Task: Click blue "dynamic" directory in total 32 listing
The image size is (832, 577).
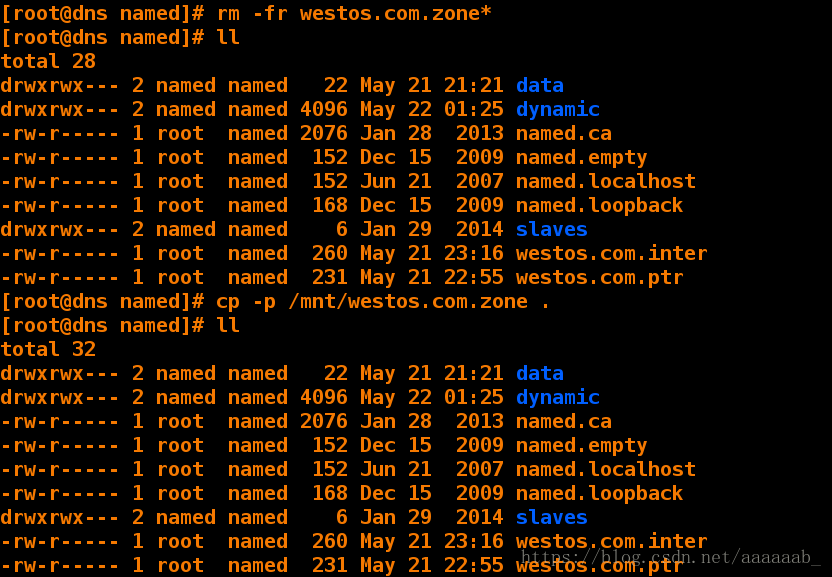Action: click(558, 397)
